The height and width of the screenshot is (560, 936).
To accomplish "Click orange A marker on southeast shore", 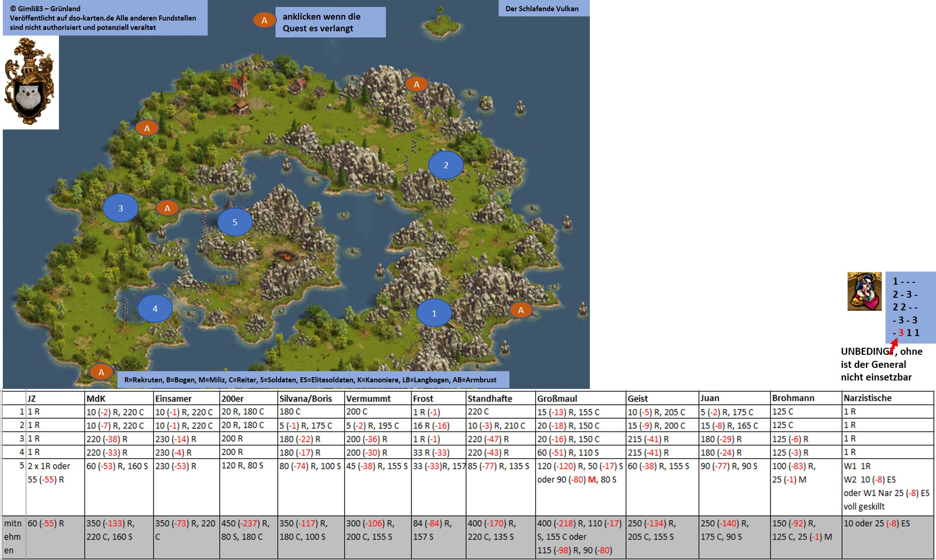I will point(521,310).
